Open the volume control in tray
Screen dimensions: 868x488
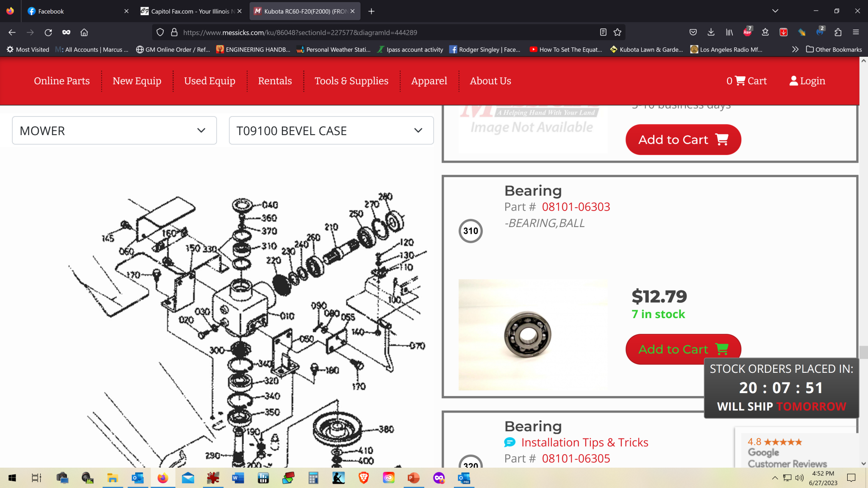pos(799,478)
